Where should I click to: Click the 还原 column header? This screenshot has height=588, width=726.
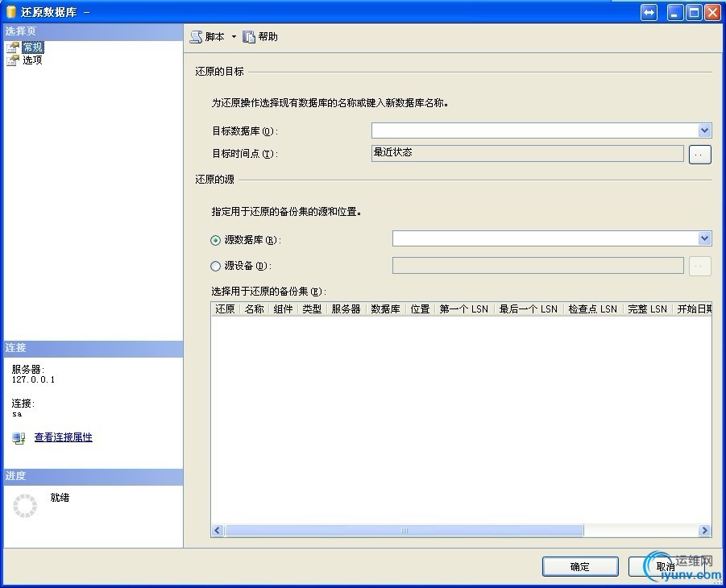point(226,308)
